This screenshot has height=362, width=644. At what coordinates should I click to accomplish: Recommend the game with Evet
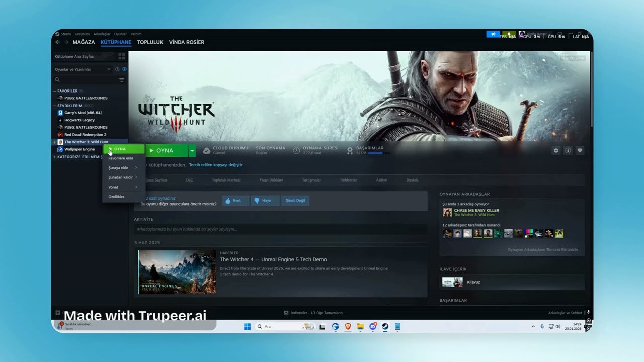[236, 200]
